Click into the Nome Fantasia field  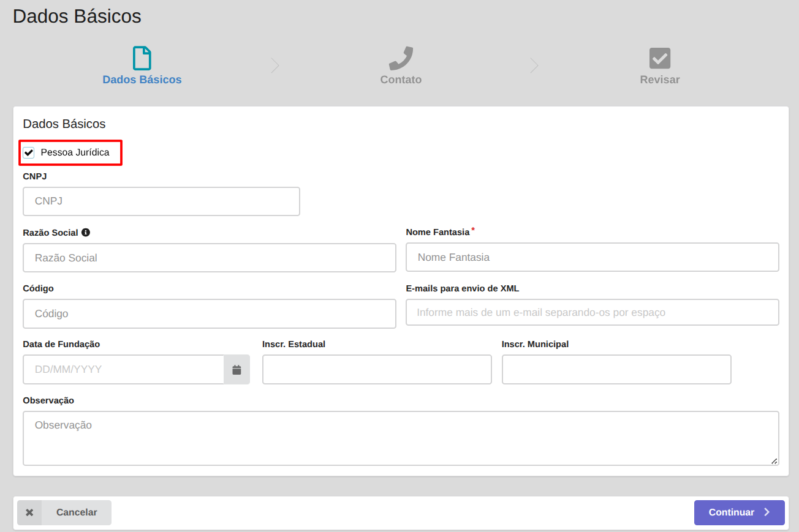(x=592, y=257)
